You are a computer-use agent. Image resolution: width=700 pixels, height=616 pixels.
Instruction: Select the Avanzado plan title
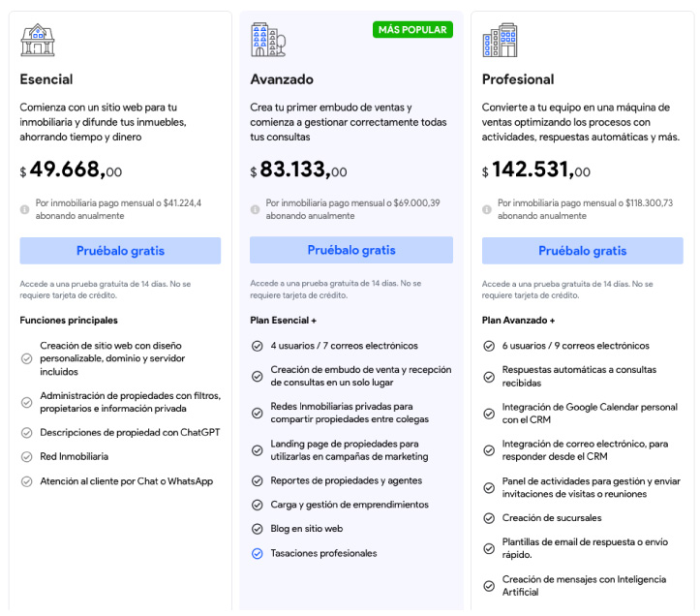282,79
